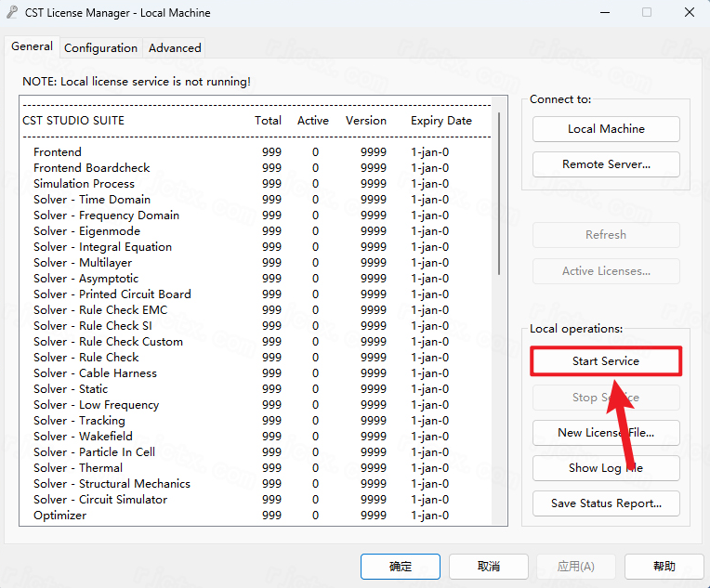Save the status report
Viewport: 710px width, 588px height.
(606, 503)
